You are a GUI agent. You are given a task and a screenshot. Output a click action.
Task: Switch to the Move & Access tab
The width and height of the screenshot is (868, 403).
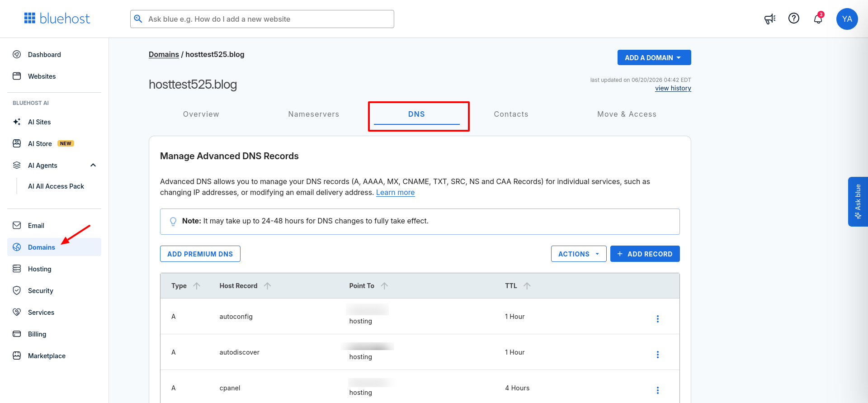point(627,114)
